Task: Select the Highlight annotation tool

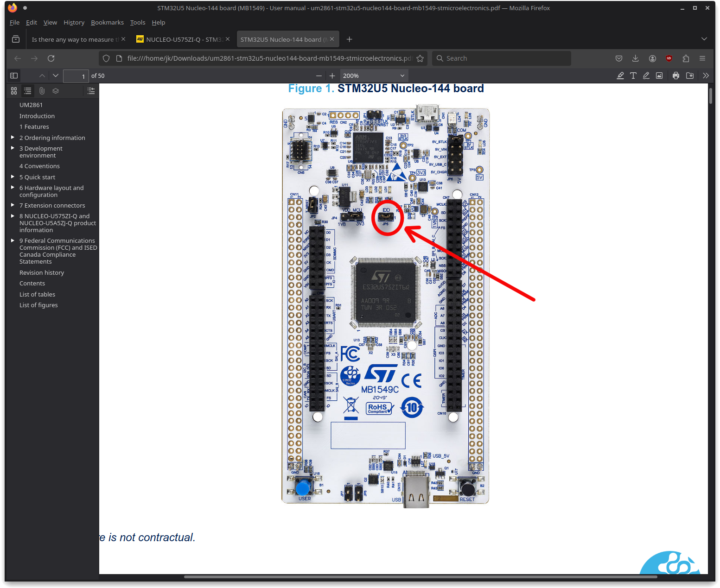Action: click(x=620, y=76)
